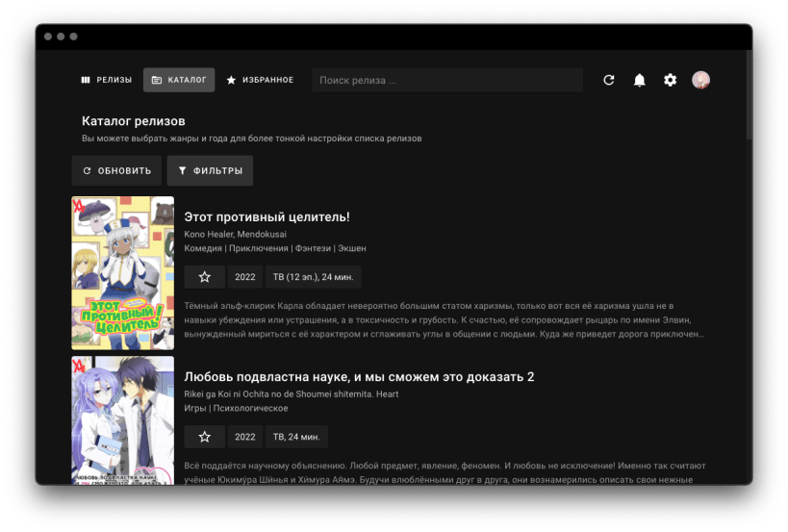Focus the Поиск релиза search field
This screenshot has height=532, width=788.
pyautogui.click(x=447, y=80)
